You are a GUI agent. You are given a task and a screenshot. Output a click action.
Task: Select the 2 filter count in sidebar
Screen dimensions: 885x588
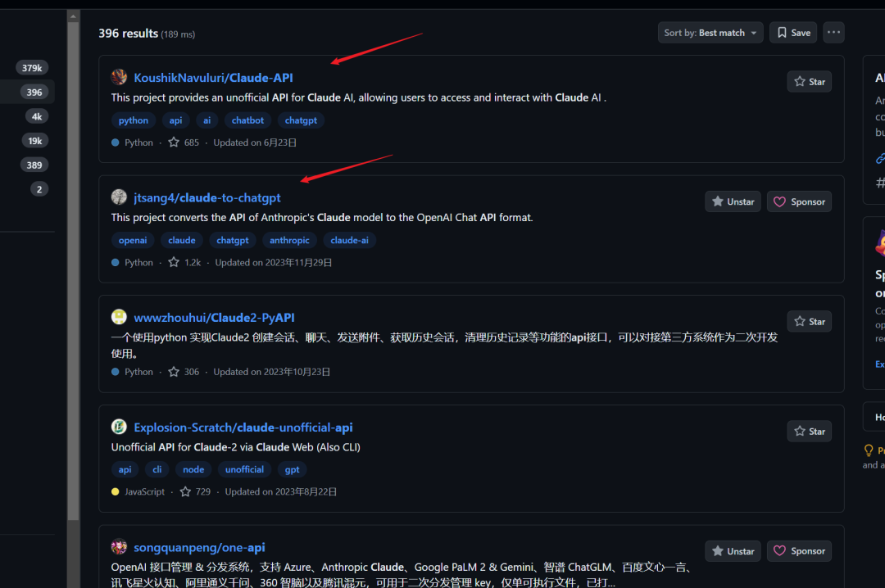tap(39, 189)
